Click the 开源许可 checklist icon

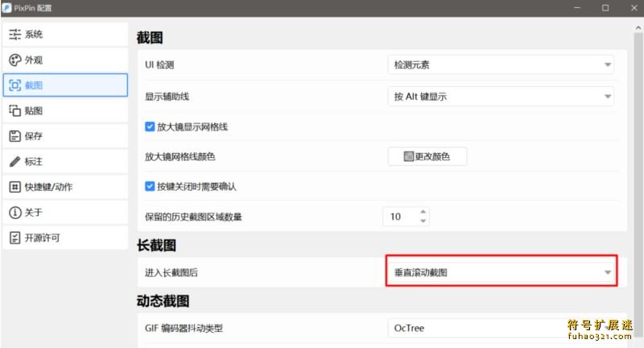(x=14, y=238)
